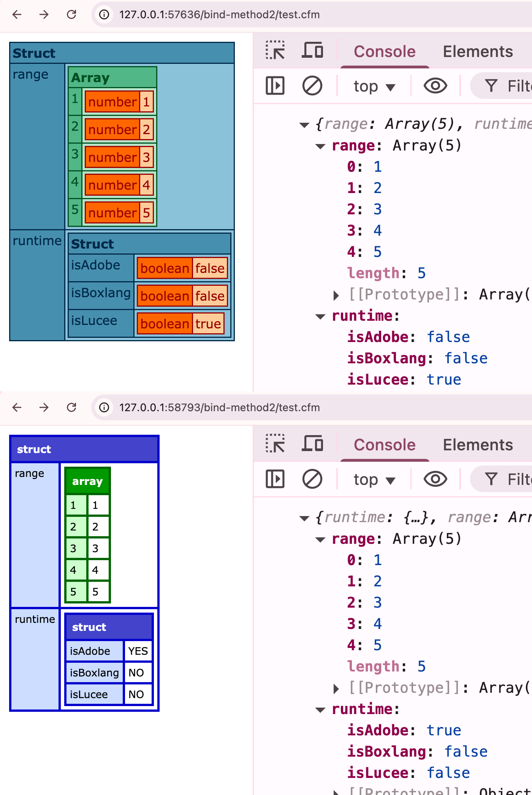Image resolution: width=532 pixels, height=795 pixels.
Task: Toggle device toolbar in bottom DevTools
Action: (312, 443)
